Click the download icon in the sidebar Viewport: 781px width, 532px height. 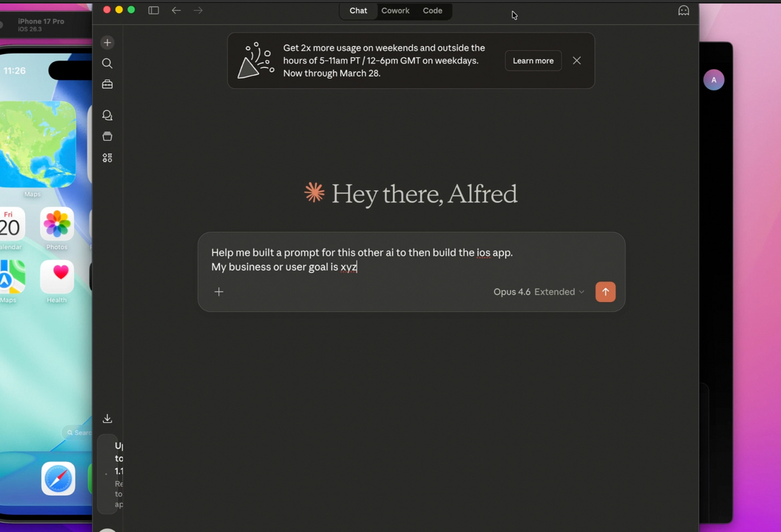click(x=107, y=418)
